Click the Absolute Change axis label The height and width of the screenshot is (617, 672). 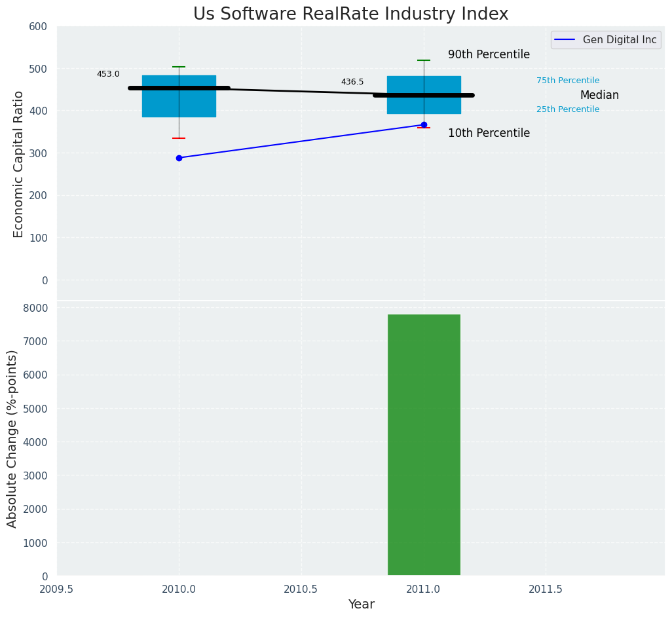[x=12, y=438]
